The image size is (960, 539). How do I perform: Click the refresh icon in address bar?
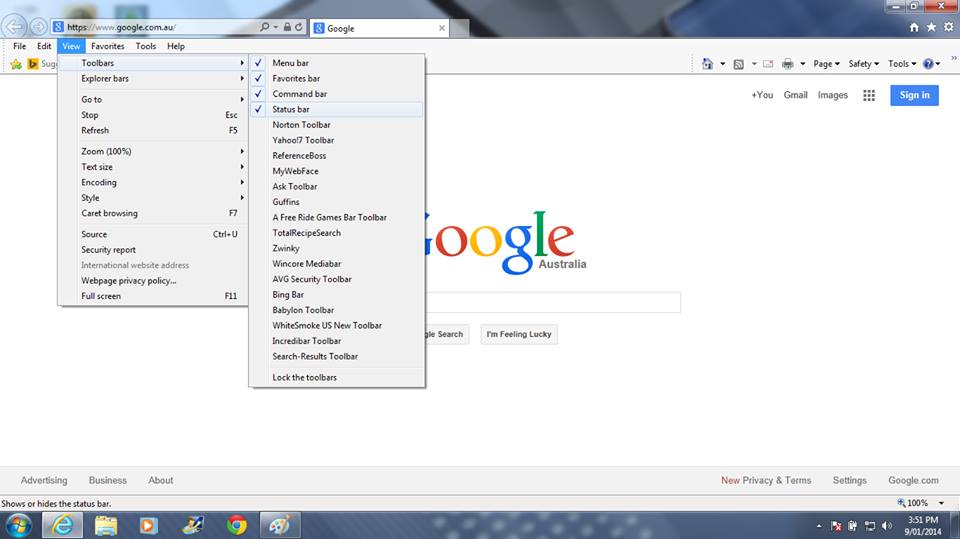[x=298, y=27]
